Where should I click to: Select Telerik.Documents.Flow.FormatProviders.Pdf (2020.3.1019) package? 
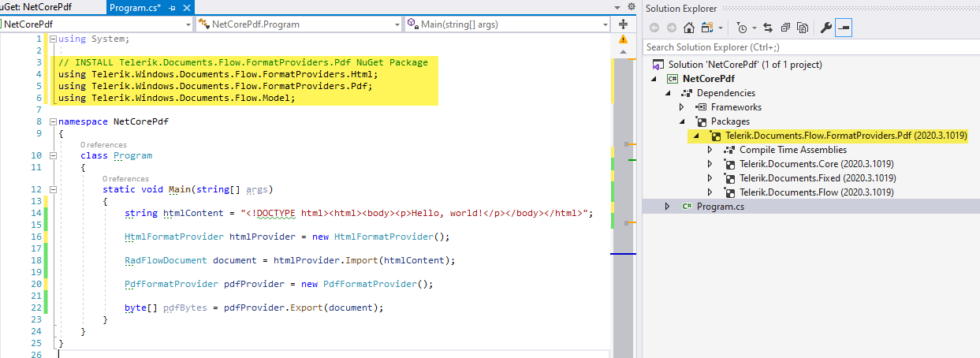(x=846, y=136)
